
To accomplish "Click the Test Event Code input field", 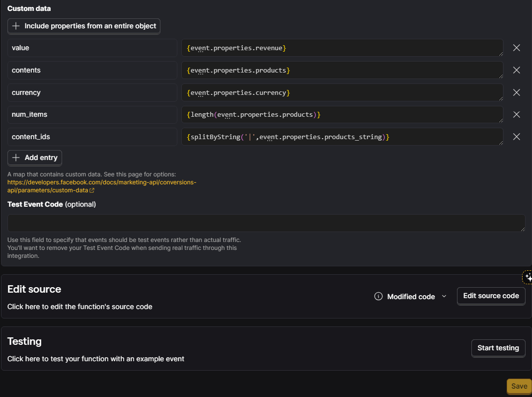I will coord(266,223).
